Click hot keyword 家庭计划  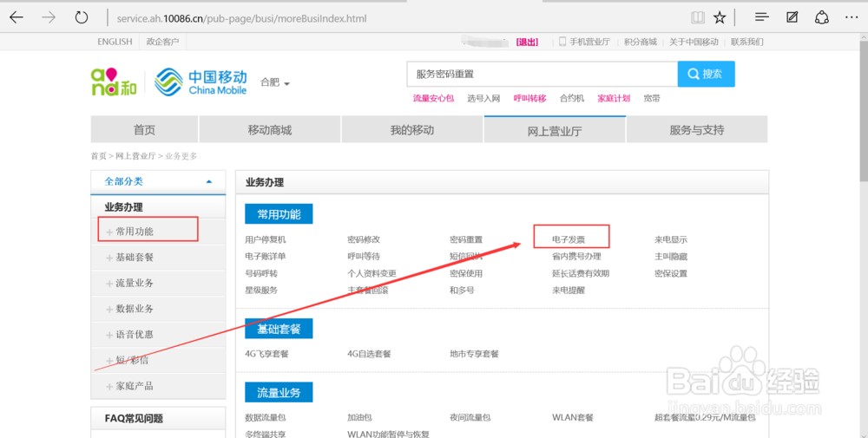pos(614,98)
